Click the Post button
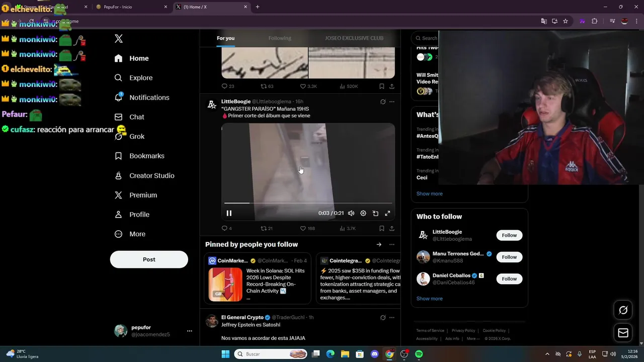Image resolution: width=644 pixels, height=362 pixels. [149, 259]
